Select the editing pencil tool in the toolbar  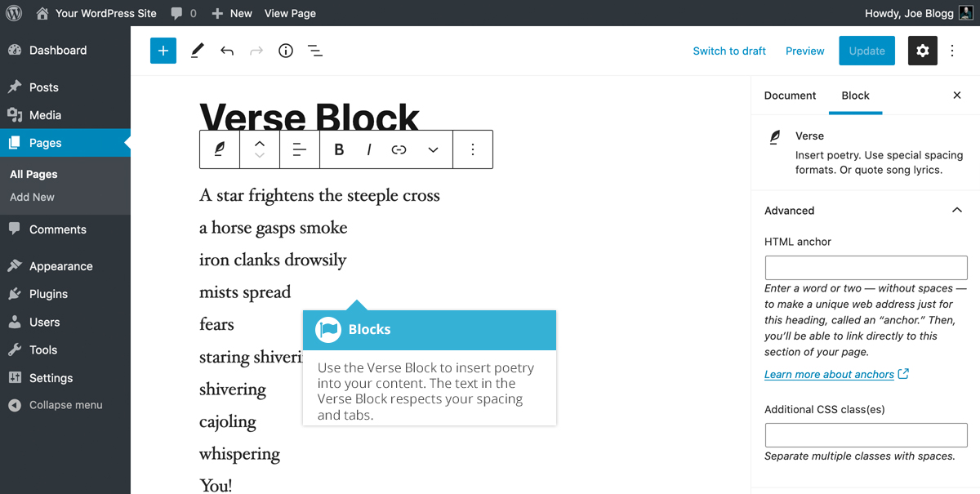click(197, 51)
